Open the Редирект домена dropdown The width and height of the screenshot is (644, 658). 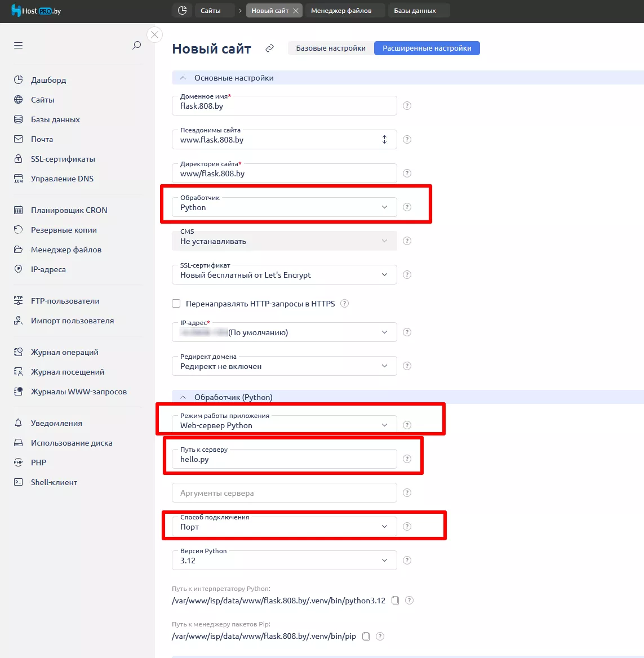coord(284,366)
